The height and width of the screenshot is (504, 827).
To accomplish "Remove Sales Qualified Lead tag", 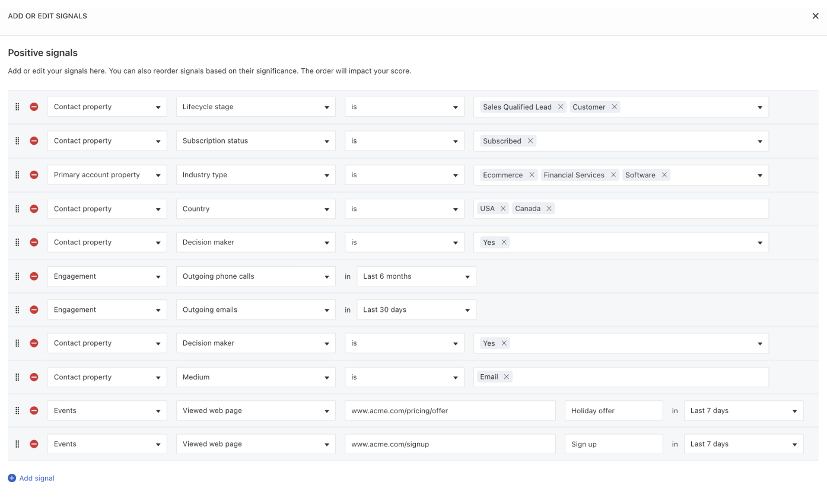I will click(561, 107).
